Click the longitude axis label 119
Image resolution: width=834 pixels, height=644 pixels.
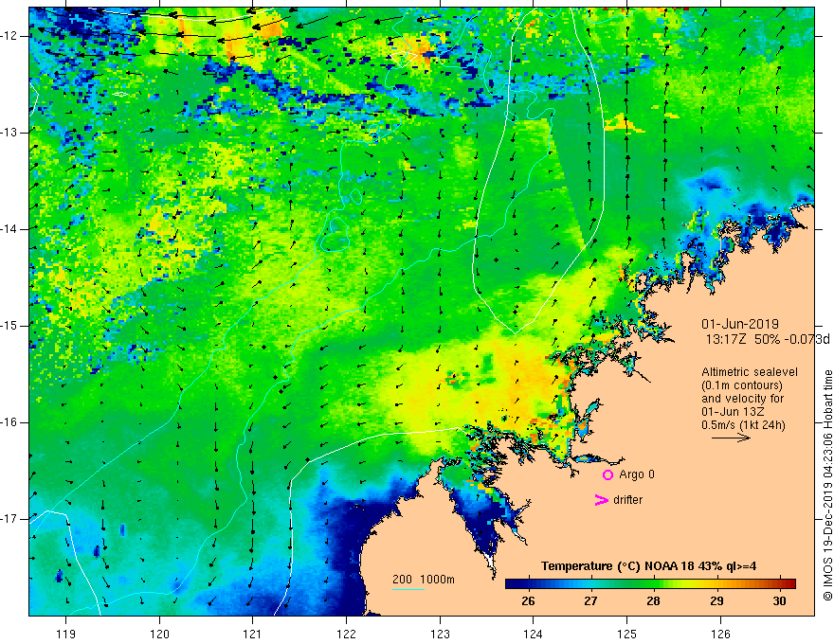pyautogui.click(x=65, y=634)
